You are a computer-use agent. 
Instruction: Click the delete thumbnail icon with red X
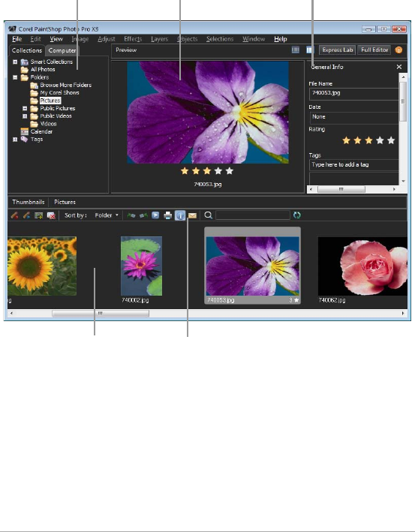51,215
